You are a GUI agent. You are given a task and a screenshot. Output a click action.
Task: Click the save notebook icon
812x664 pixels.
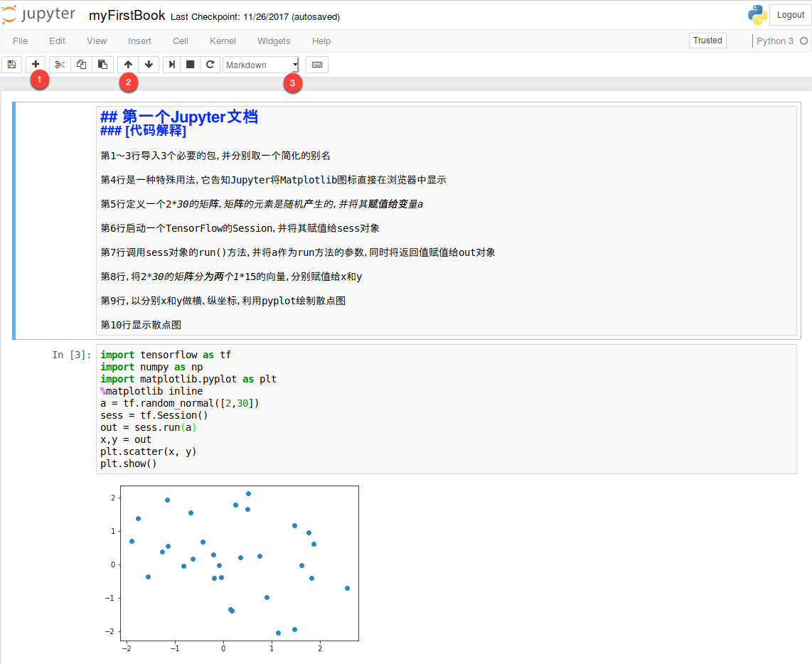coord(11,65)
